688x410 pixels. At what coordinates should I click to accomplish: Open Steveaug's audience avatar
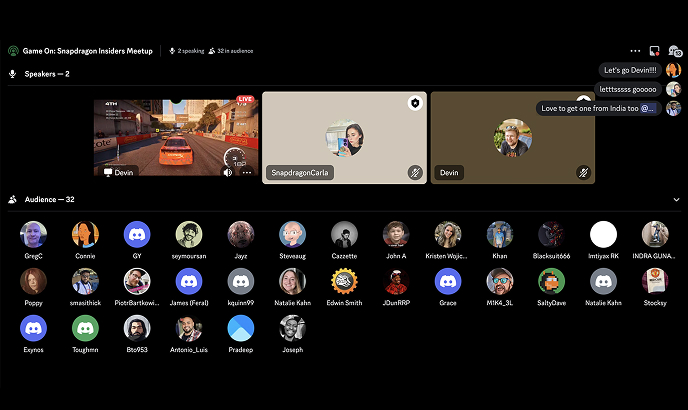[x=292, y=234]
